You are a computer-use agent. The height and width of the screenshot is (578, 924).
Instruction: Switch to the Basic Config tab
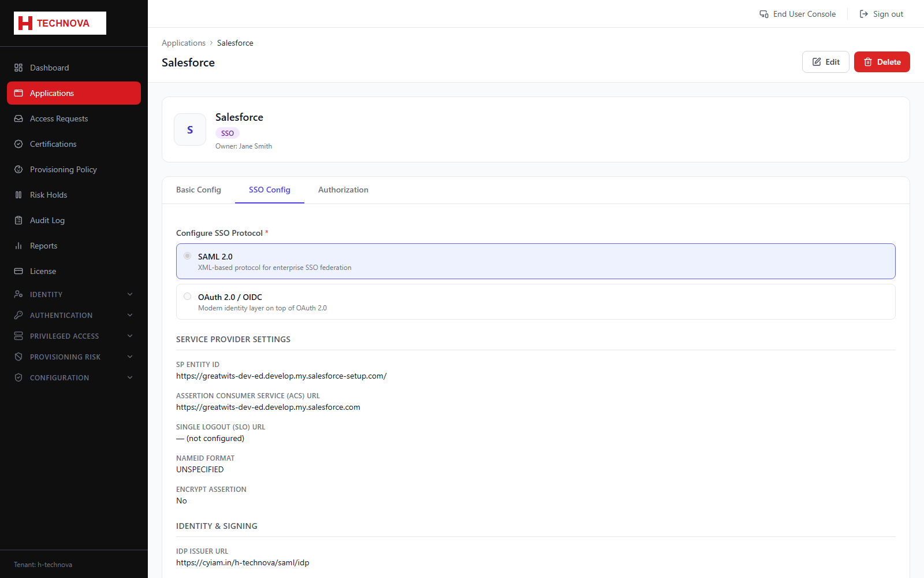(x=199, y=190)
